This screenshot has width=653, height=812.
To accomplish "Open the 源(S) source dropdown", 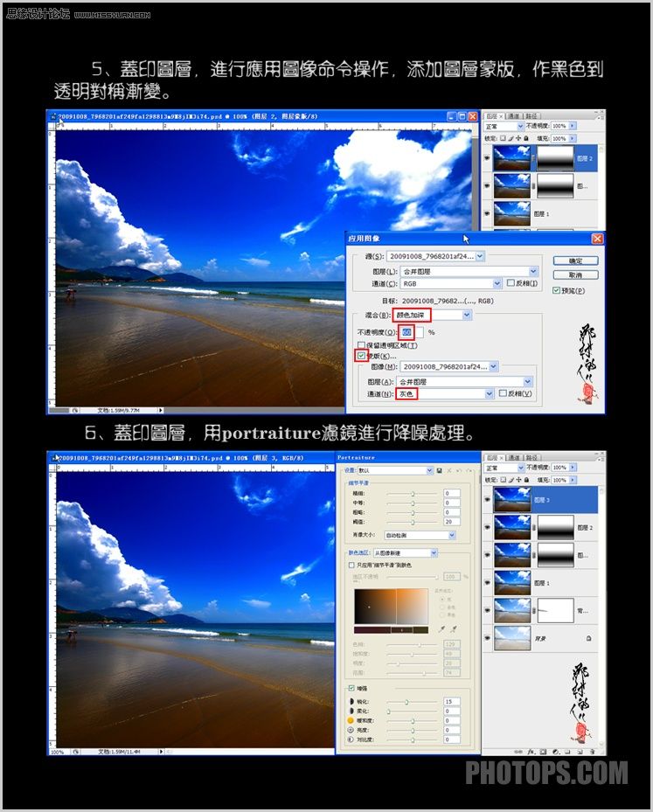I will point(435,256).
